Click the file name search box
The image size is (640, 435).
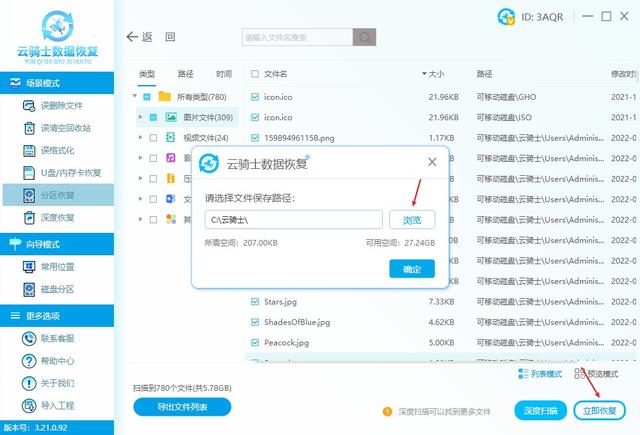tap(297, 38)
